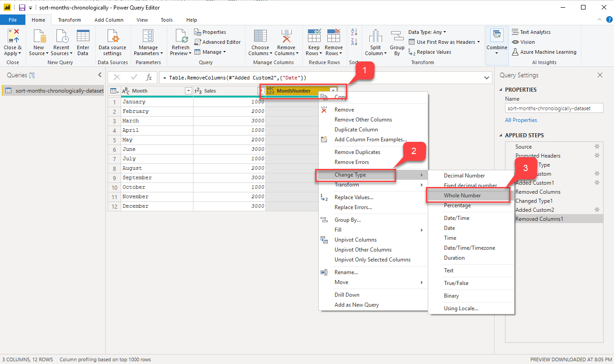Click the Enter Data icon
Image resolution: width=614 pixels, height=364 pixels.
83,36
